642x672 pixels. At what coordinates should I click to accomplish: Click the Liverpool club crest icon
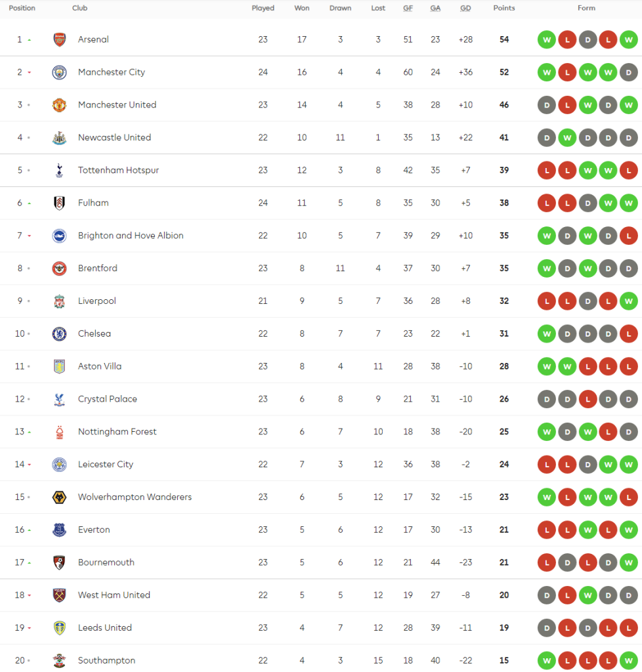(x=60, y=301)
